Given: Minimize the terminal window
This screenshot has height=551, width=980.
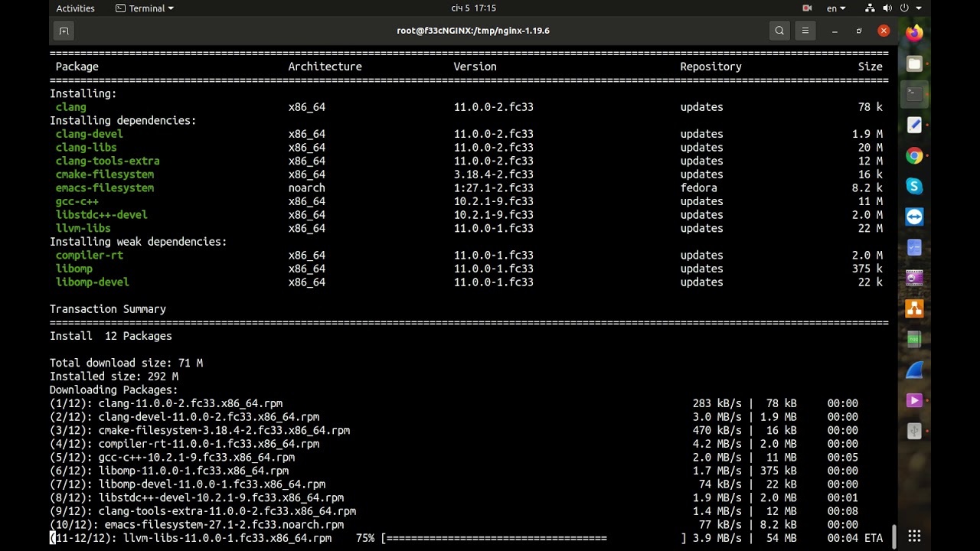Looking at the screenshot, I should (835, 31).
